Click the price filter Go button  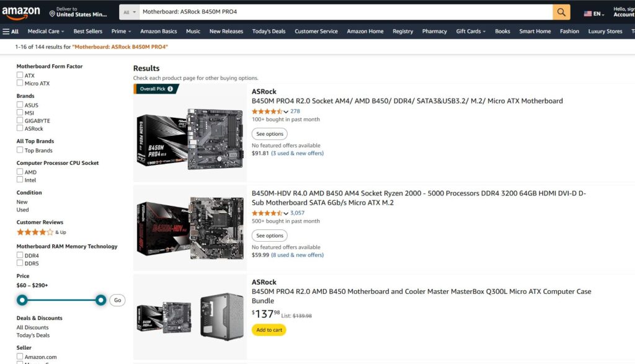click(117, 300)
